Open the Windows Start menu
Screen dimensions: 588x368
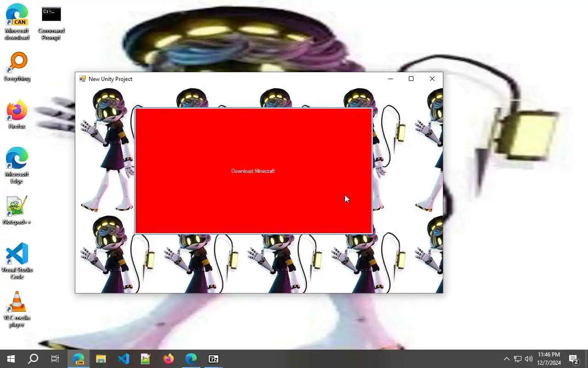tap(11, 359)
